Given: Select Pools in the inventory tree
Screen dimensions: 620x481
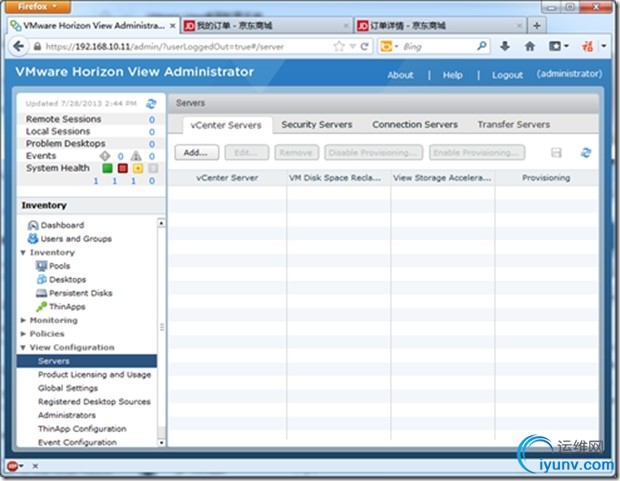Looking at the screenshot, I should pos(53,266).
